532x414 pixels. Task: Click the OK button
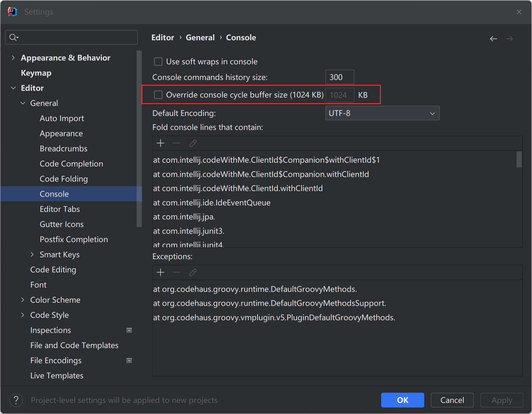tap(402, 400)
